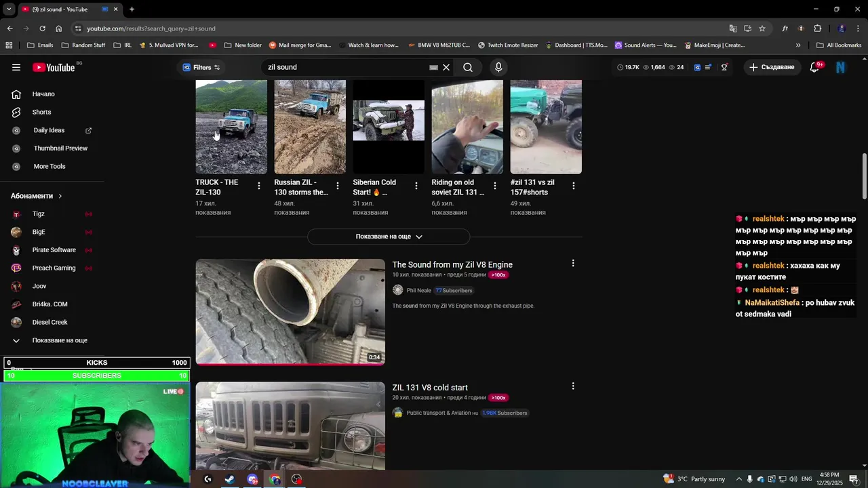
Task: Go to Начало in the sidebar
Action: pos(43,94)
